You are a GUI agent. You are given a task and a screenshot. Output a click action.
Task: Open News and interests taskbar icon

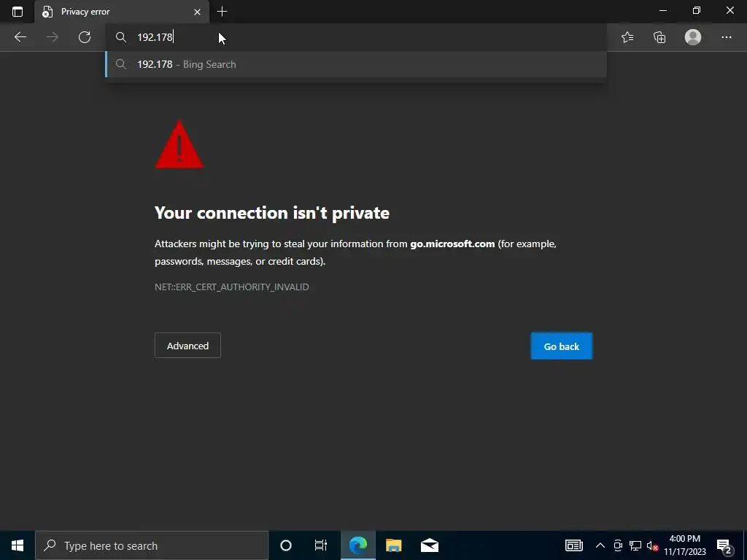point(574,545)
